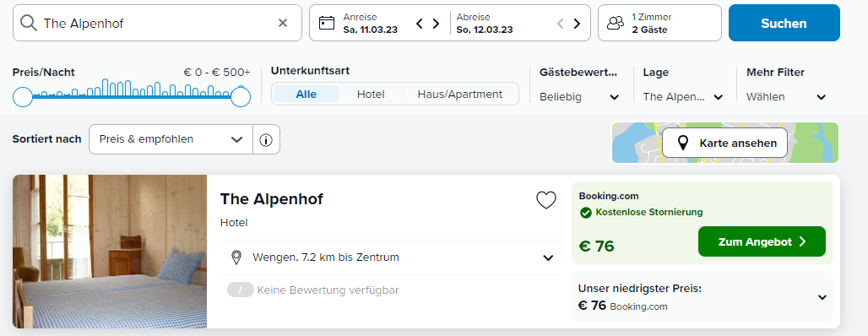The width and height of the screenshot is (868, 336).
Task: Move check-in date to next day
Action: pyautogui.click(x=437, y=24)
